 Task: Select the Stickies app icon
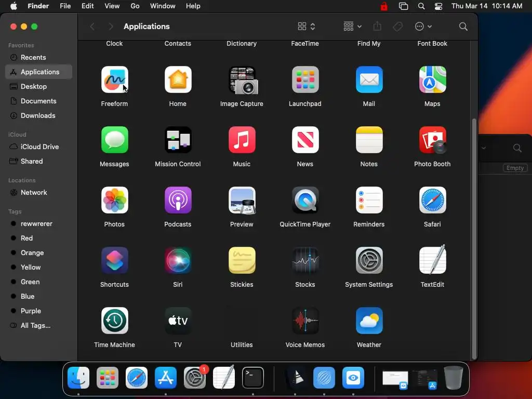coord(242,260)
